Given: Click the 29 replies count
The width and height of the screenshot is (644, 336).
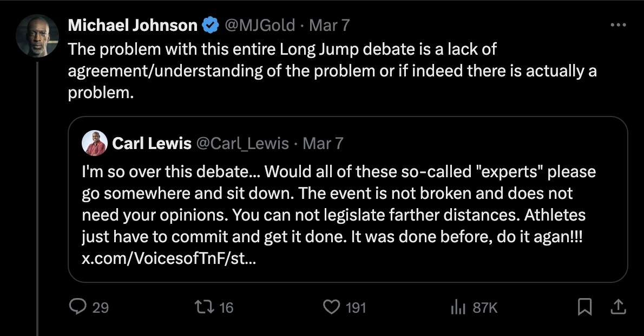Looking at the screenshot, I should [x=100, y=308].
